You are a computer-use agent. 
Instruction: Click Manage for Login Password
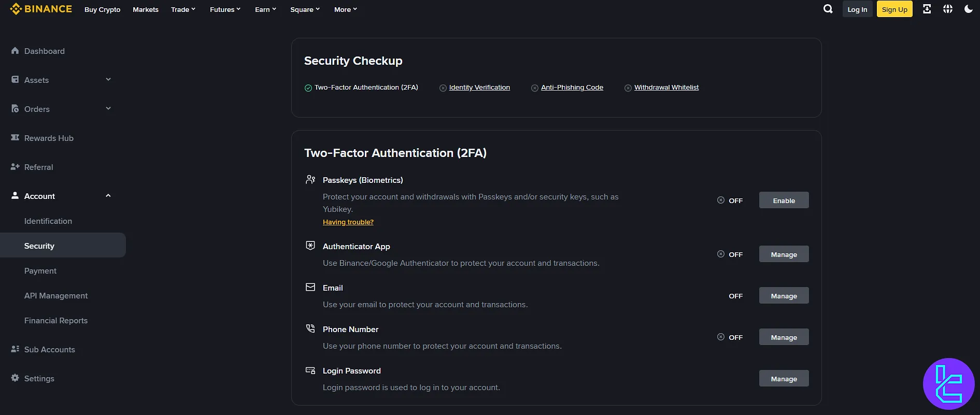[784, 379]
